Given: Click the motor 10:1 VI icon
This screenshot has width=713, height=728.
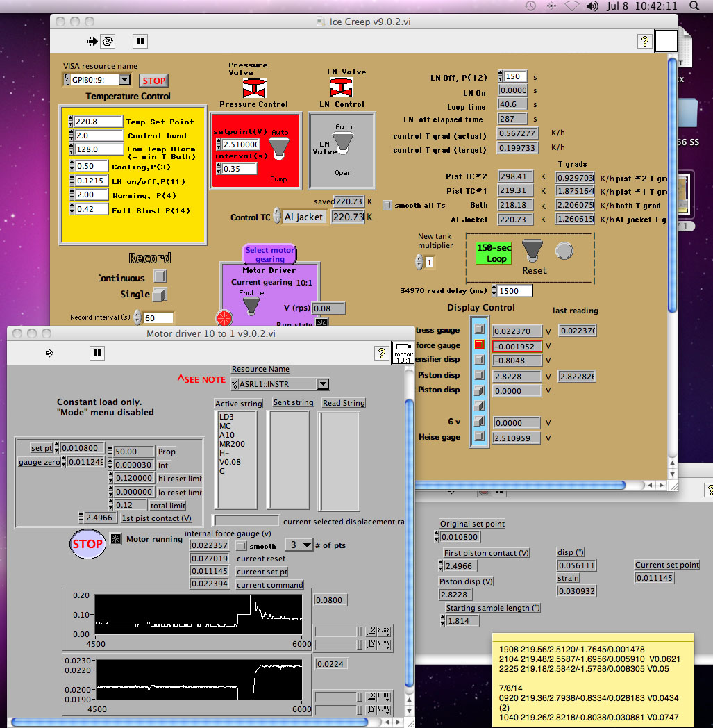Looking at the screenshot, I should click(x=403, y=354).
